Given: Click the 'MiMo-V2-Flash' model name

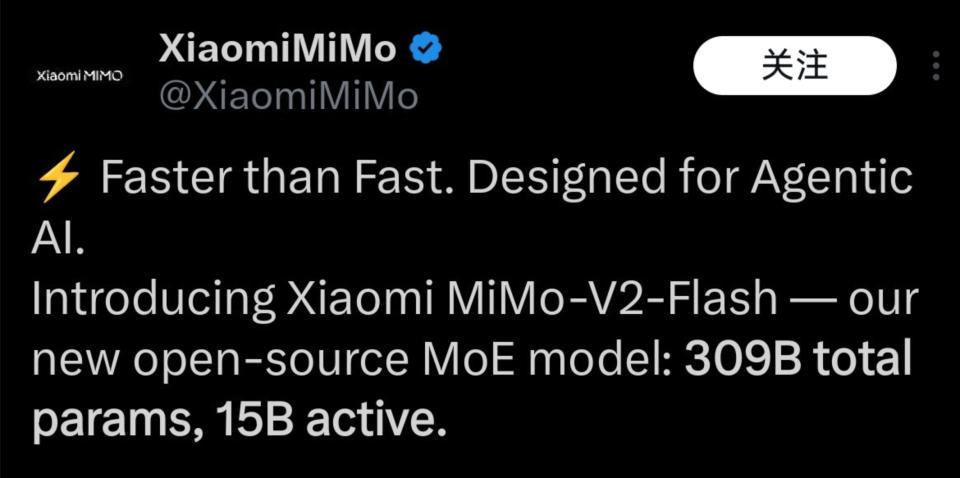Looking at the screenshot, I should coord(605,301).
